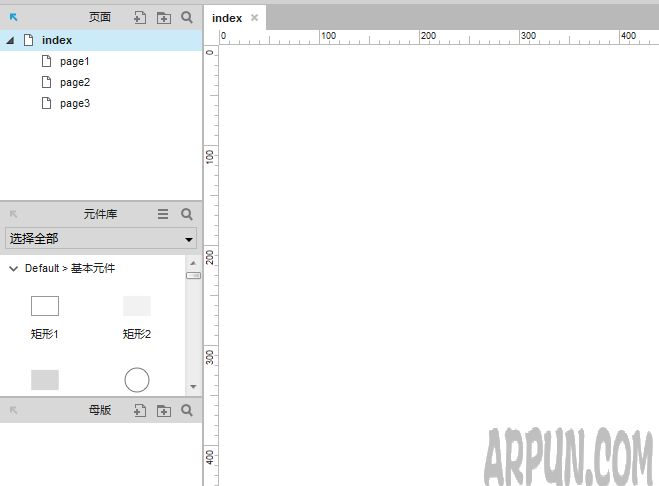Image resolution: width=659 pixels, height=486 pixels.
Task: Open search in the Pages panel
Action: pos(187,17)
